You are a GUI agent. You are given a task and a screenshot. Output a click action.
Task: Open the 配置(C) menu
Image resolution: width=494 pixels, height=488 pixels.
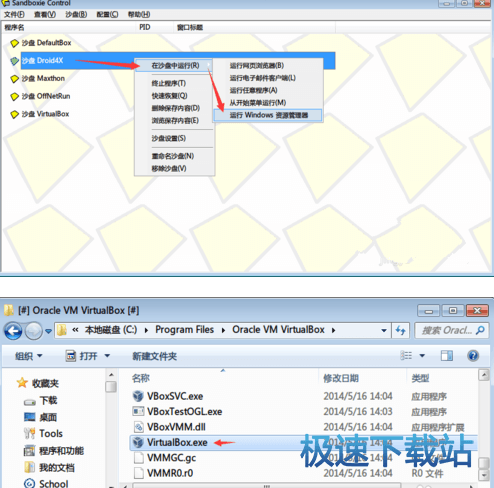pyautogui.click(x=107, y=15)
